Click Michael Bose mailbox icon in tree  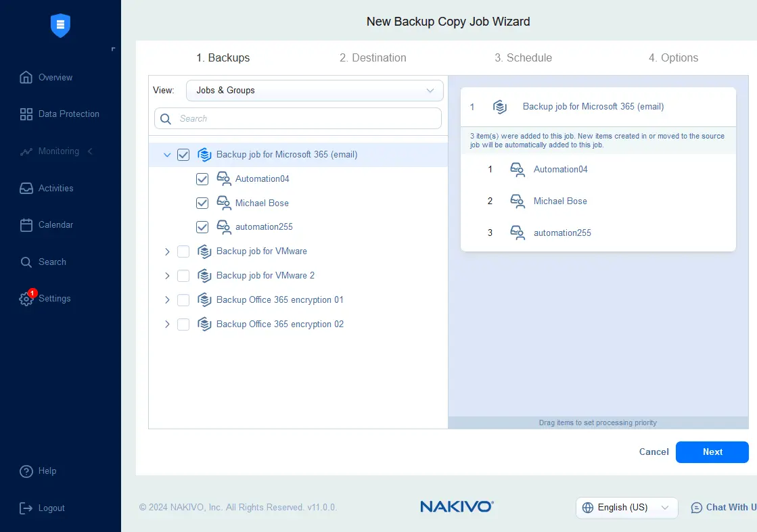(x=223, y=203)
